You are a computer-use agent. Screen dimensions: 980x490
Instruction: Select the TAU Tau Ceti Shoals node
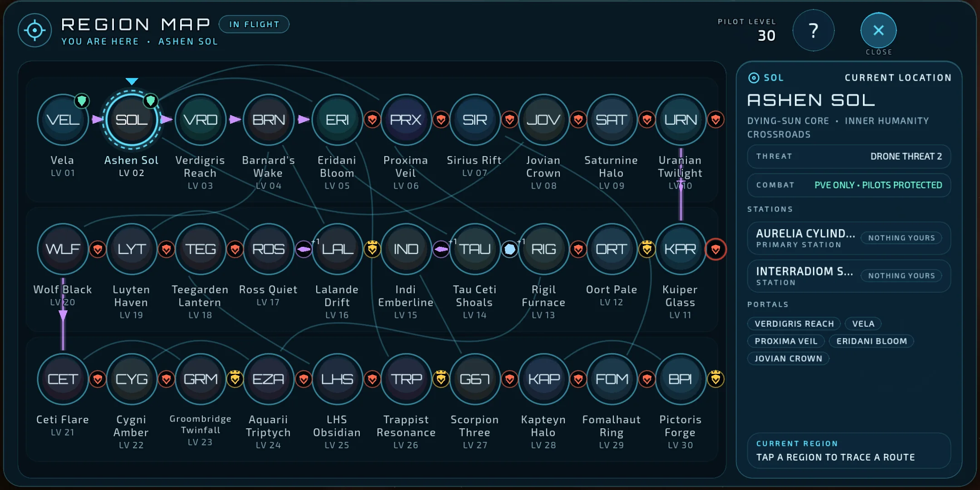tap(475, 249)
